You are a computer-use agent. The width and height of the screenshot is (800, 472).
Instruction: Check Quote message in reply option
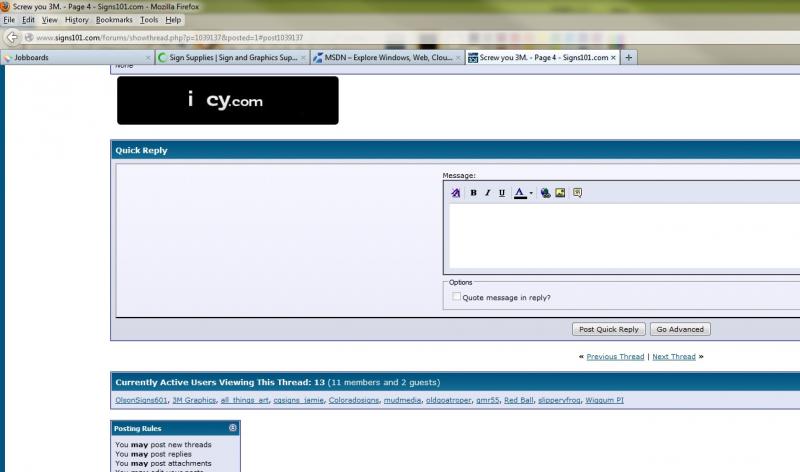click(x=456, y=296)
